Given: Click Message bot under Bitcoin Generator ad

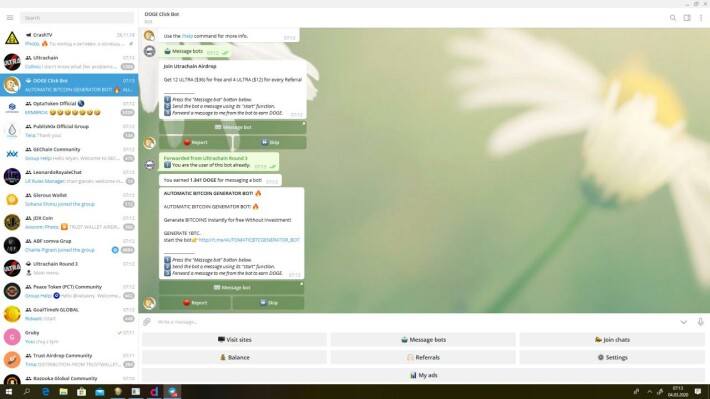Looking at the screenshot, I should (231, 288).
